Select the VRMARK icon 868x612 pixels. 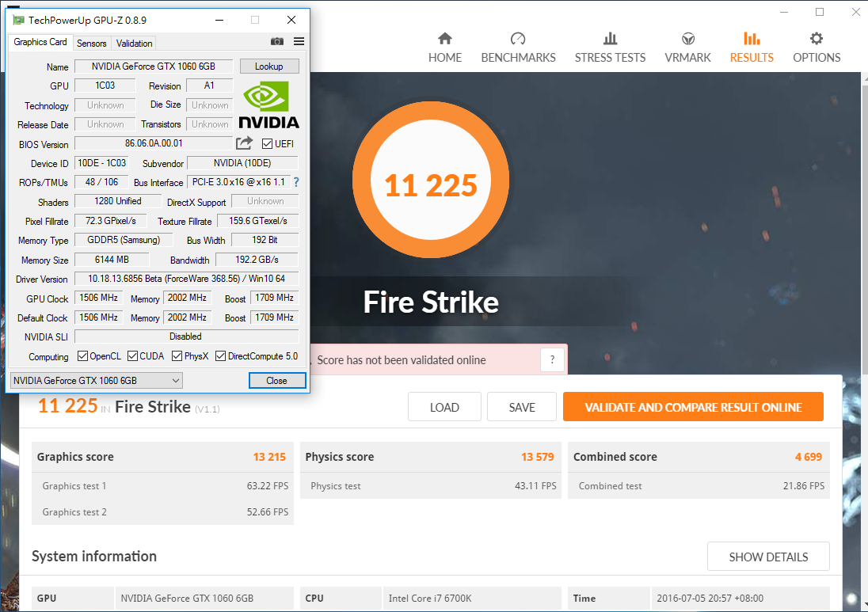point(687,44)
